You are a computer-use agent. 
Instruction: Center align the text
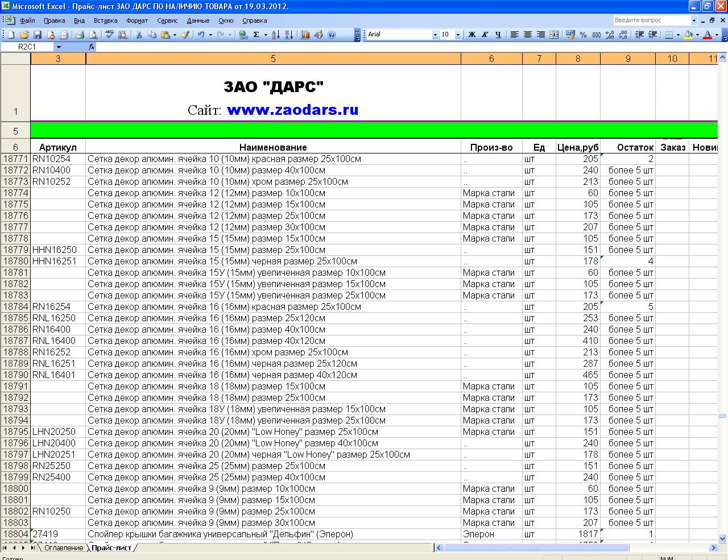point(527,35)
